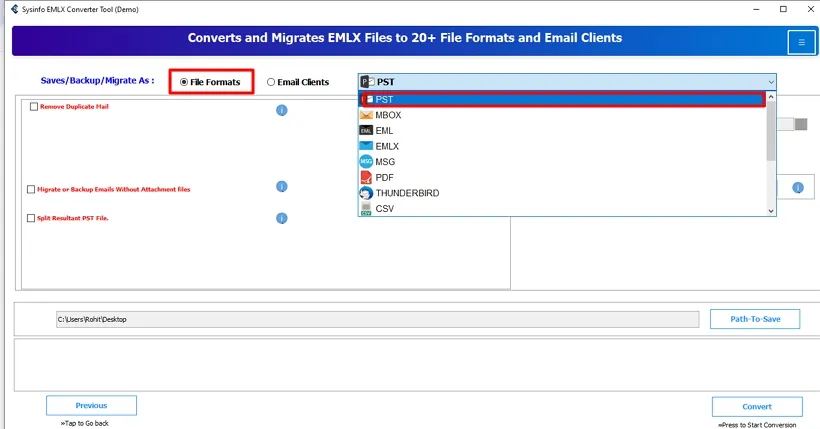This screenshot has height=429, width=820.
Task: Click the Tap to Go back hint text
Action: pyautogui.click(x=85, y=423)
